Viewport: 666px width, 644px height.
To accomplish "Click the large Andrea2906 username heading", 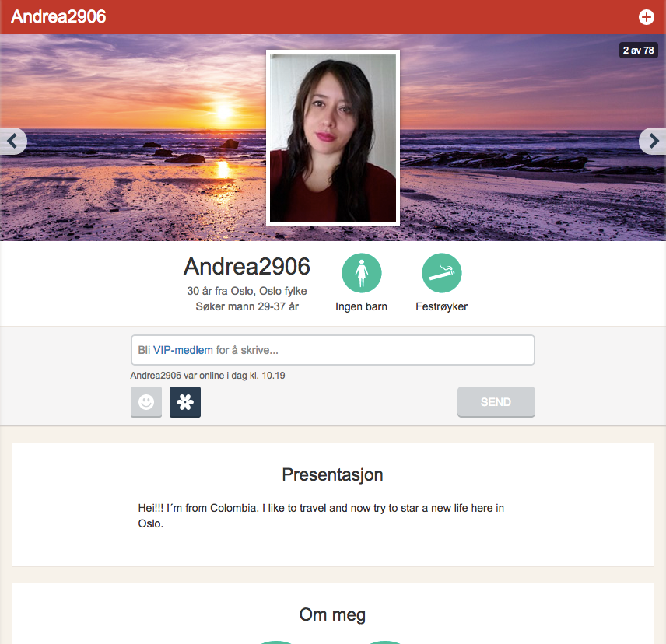I will pyautogui.click(x=247, y=267).
